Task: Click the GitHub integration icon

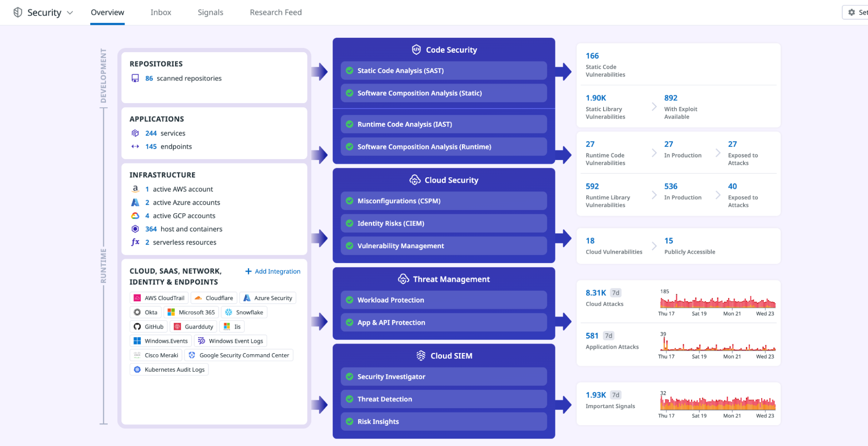Action: (137, 326)
